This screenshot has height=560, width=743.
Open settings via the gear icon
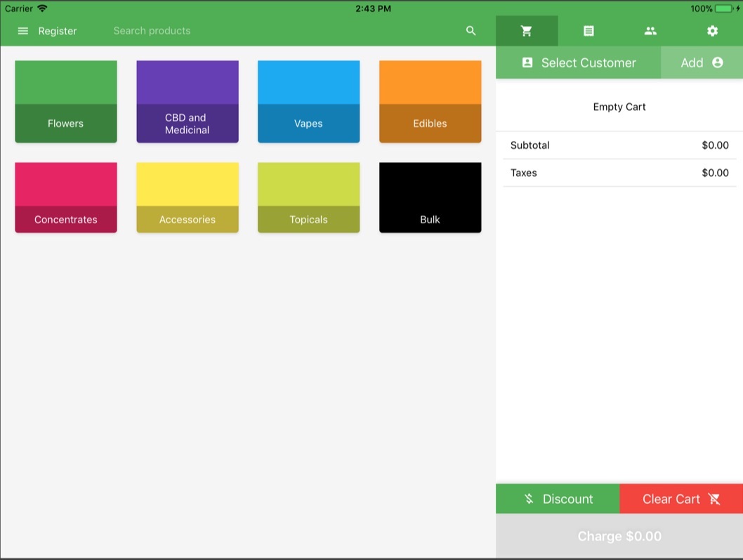(712, 31)
